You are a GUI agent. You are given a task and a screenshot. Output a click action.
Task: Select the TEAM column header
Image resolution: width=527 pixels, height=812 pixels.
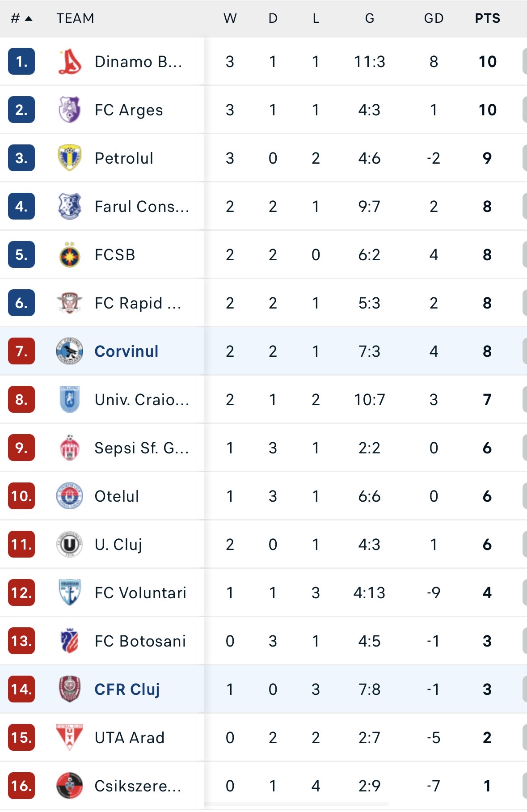coord(75,18)
